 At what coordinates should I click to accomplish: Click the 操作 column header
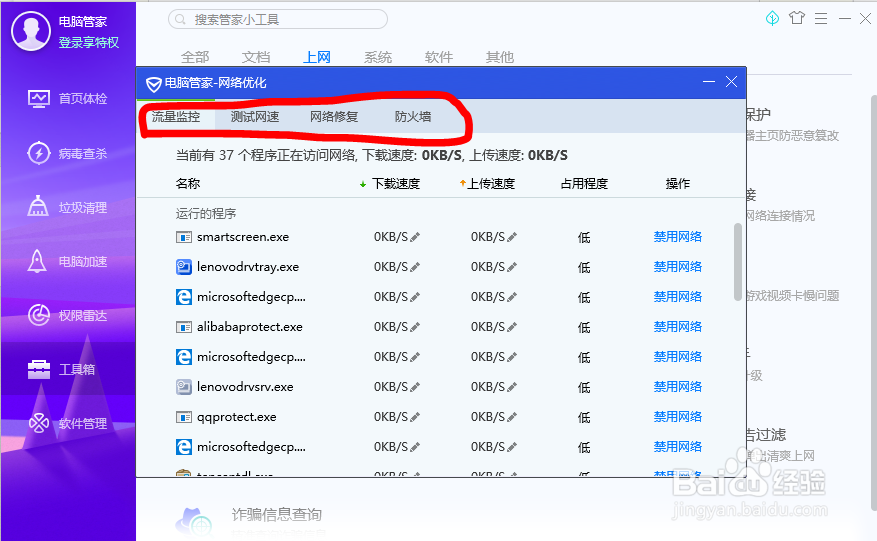(x=678, y=184)
